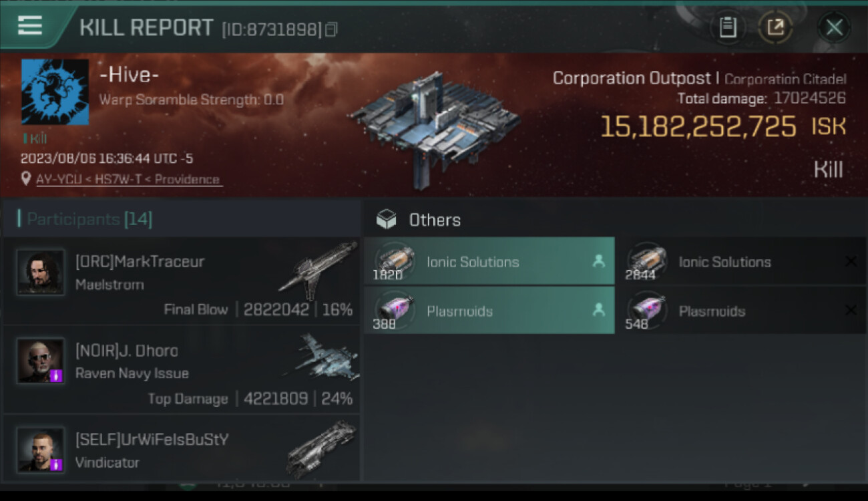This screenshot has height=501, width=868.
Task: Select the destroyed Plasmoids 548 item
Action: click(740, 311)
